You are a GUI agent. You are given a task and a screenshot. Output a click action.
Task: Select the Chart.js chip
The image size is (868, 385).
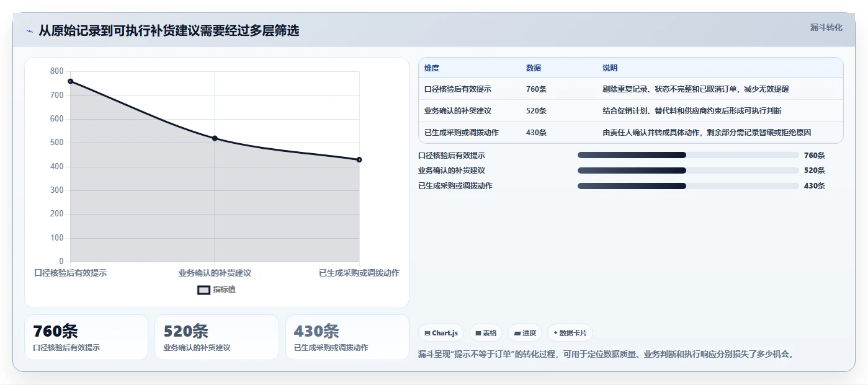click(441, 333)
